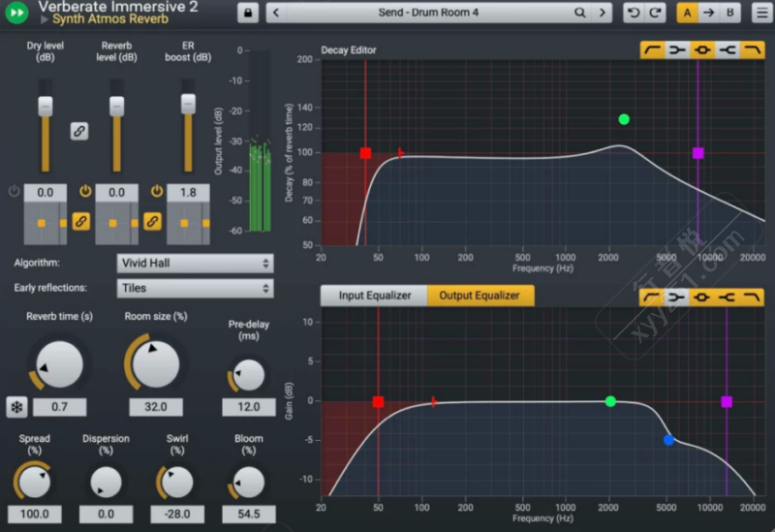Switch to the Input Equalizer tab
775x532 pixels.
pyautogui.click(x=375, y=296)
